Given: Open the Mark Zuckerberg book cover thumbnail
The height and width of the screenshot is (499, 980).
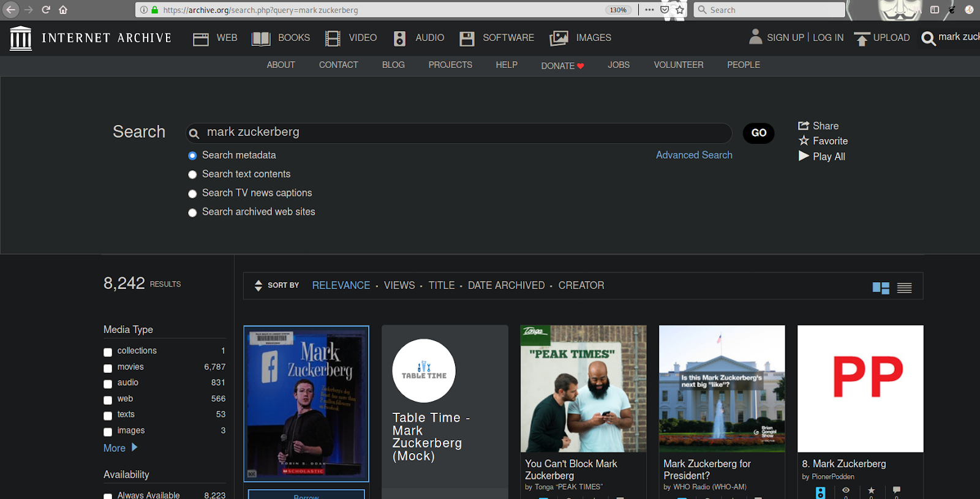Looking at the screenshot, I should (x=306, y=403).
